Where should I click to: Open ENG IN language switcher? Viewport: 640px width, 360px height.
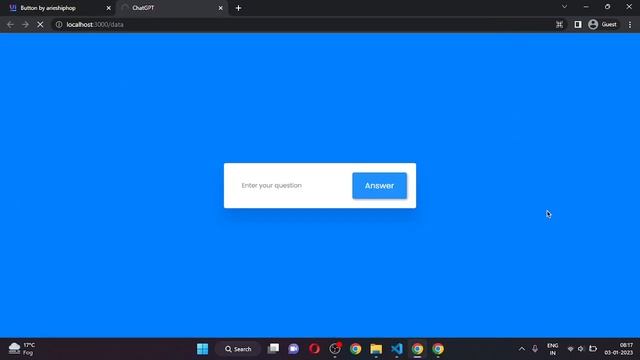click(x=552, y=349)
